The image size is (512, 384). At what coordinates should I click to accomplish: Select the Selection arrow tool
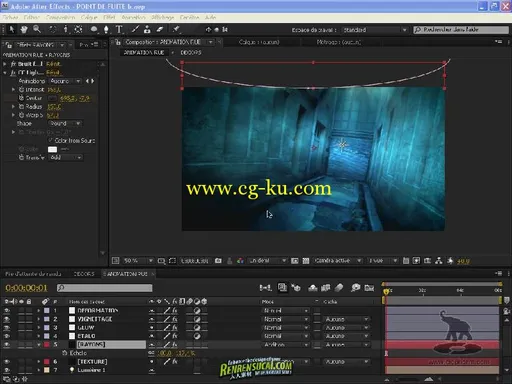[12, 29]
